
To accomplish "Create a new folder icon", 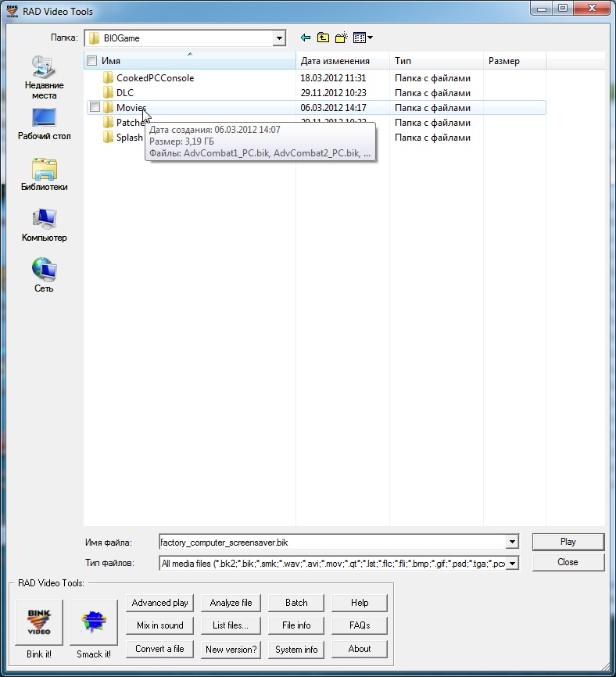I will pos(342,38).
